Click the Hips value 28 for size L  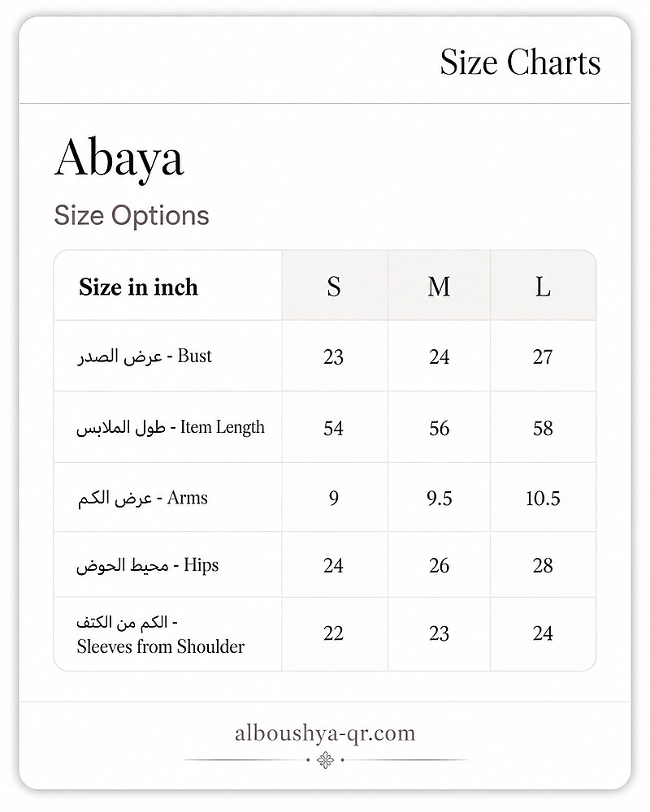click(x=543, y=565)
